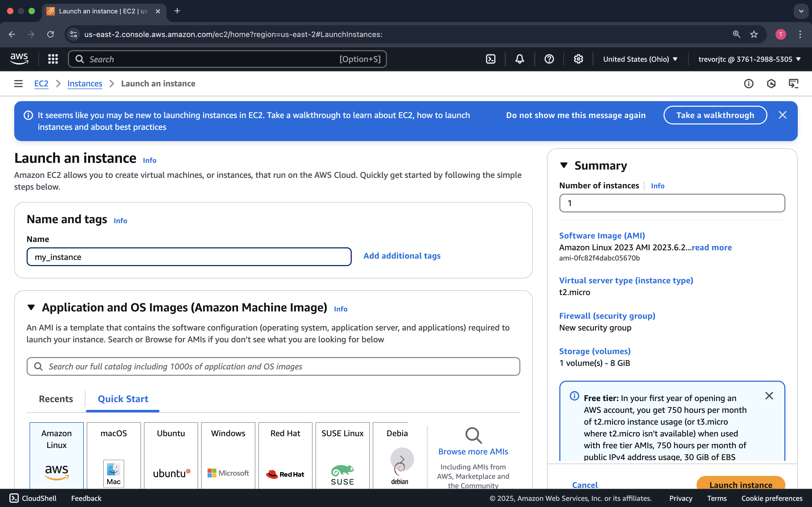Click the info icon beside the breadcrumb
The image size is (812, 507).
(749, 83)
